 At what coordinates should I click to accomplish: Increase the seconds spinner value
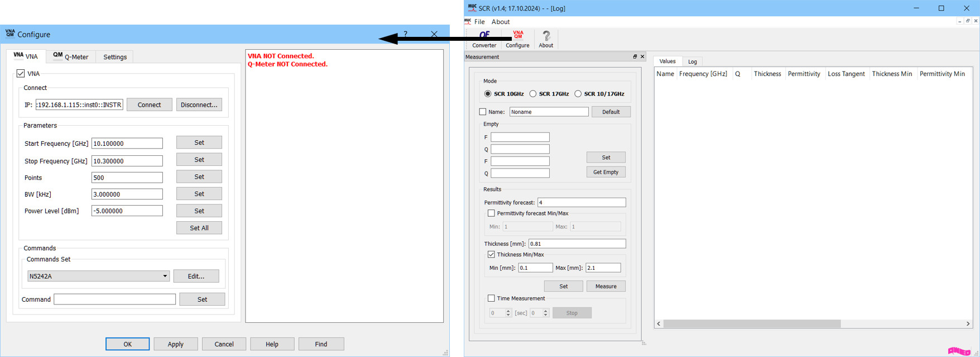point(508,311)
